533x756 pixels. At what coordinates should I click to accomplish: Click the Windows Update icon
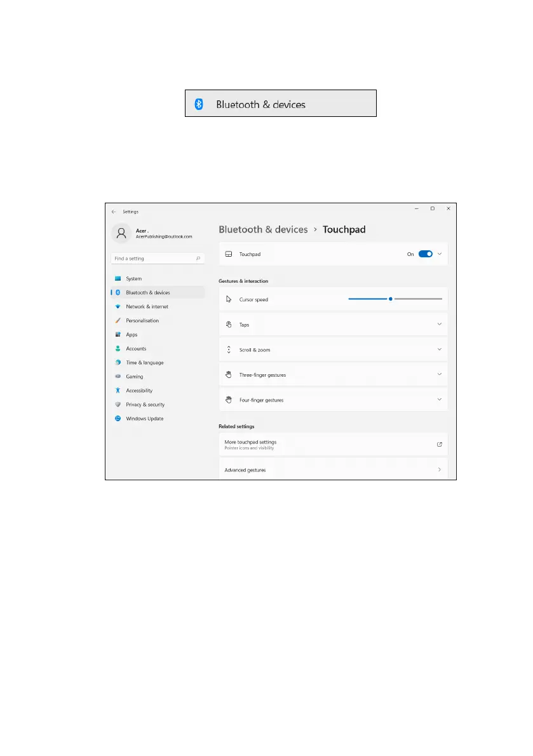click(x=118, y=419)
